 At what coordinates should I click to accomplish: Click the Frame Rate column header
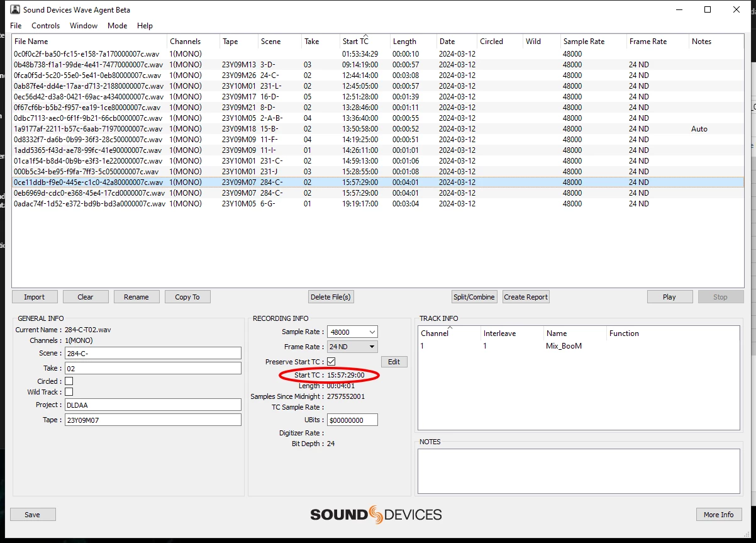coord(658,42)
